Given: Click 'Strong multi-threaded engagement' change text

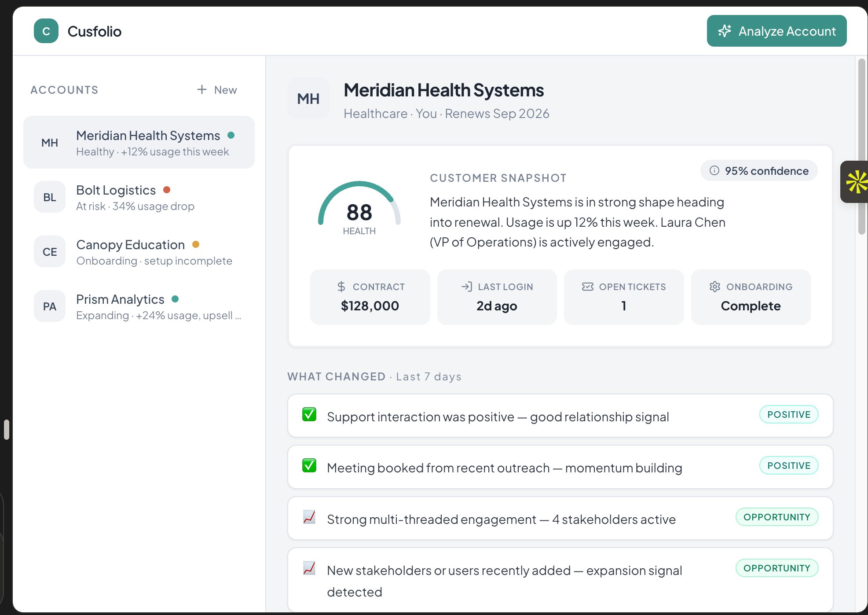Looking at the screenshot, I should [x=502, y=519].
